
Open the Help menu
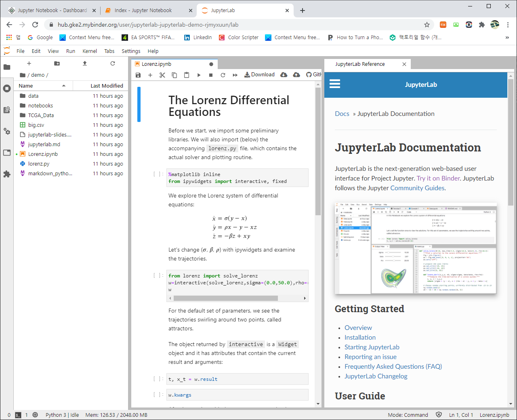tap(153, 51)
